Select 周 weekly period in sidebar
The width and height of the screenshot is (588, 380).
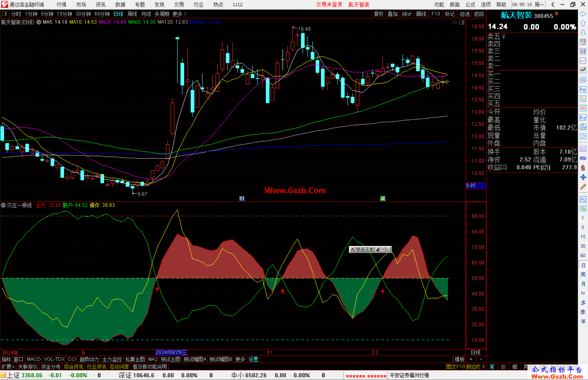(x=583, y=274)
